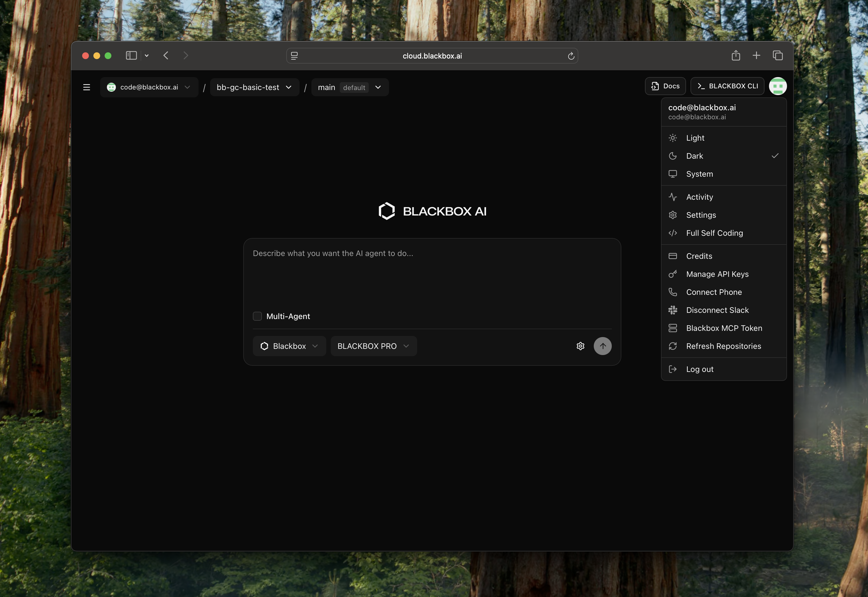Expand the code@blackbox.ai account dropdown

click(x=149, y=87)
